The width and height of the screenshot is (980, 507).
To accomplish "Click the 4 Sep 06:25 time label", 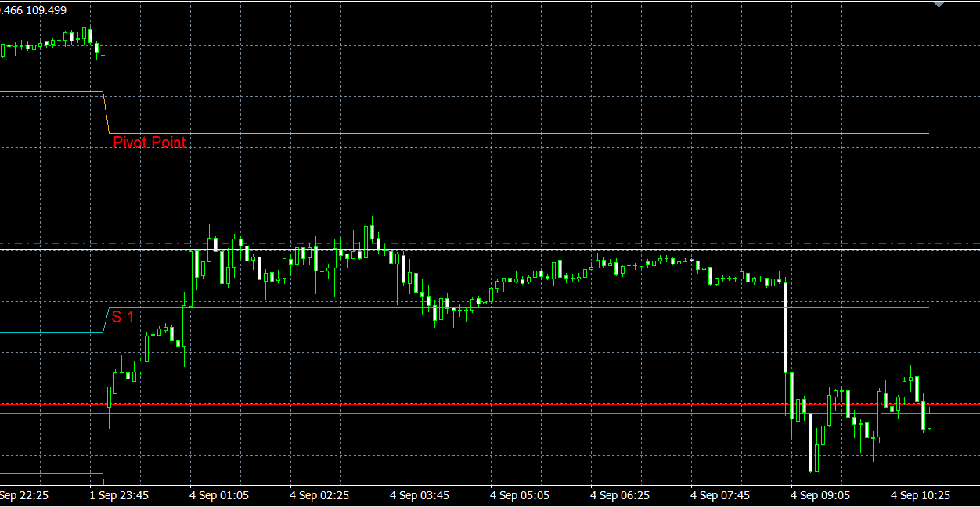I will (x=620, y=495).
